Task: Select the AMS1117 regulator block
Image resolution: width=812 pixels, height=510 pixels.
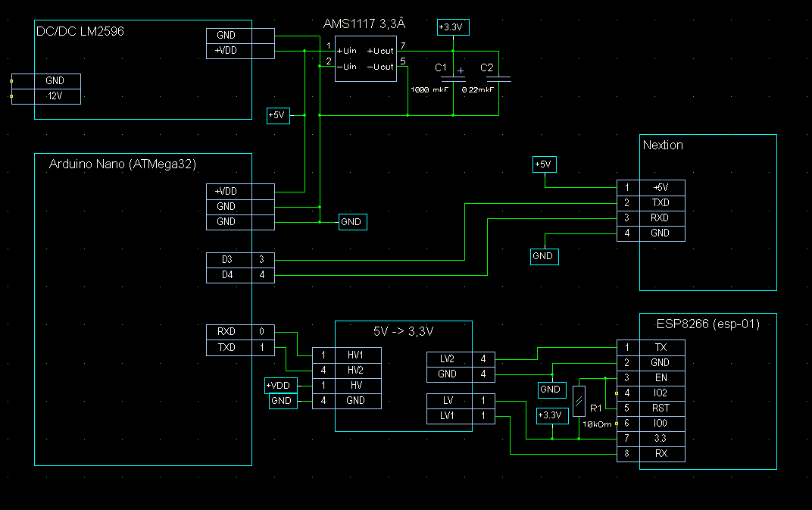Action: 366,59
